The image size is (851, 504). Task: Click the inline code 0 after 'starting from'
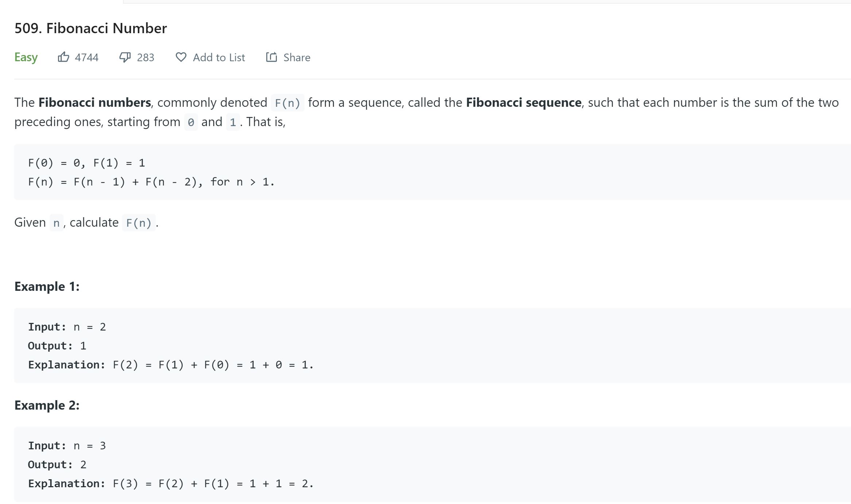pos(191,122)
